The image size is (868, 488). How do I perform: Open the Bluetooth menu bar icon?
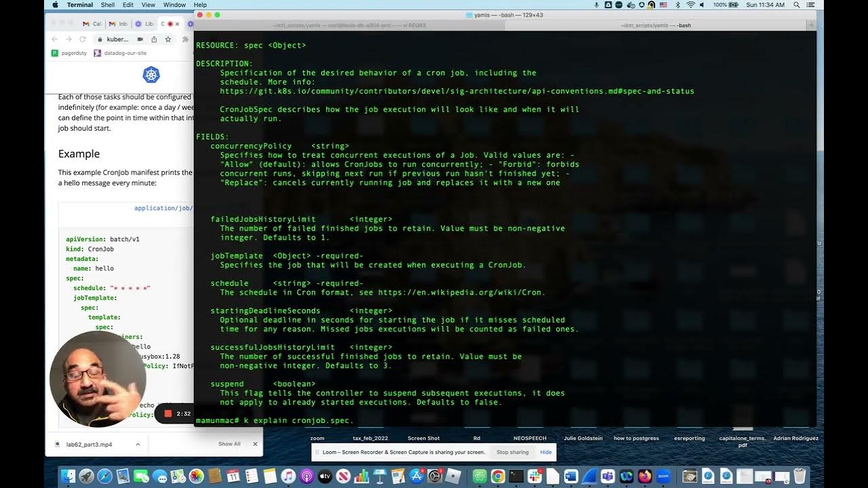tap(677, 5)
